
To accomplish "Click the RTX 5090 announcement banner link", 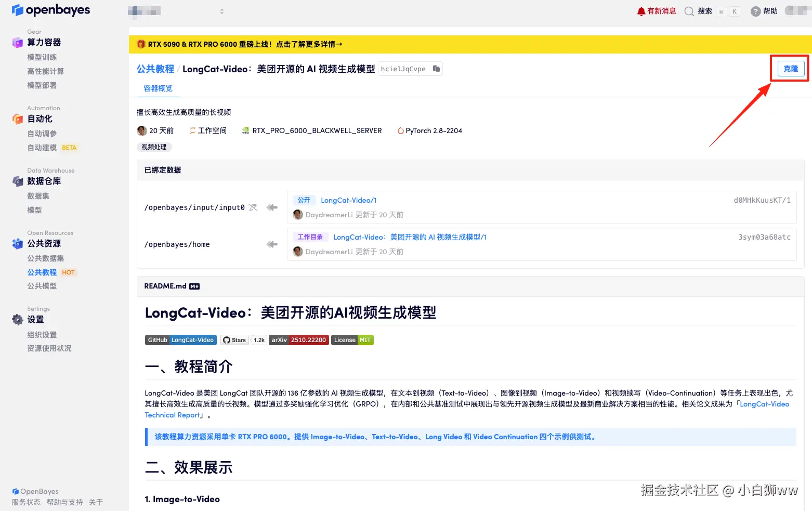I will pos(245,44).
